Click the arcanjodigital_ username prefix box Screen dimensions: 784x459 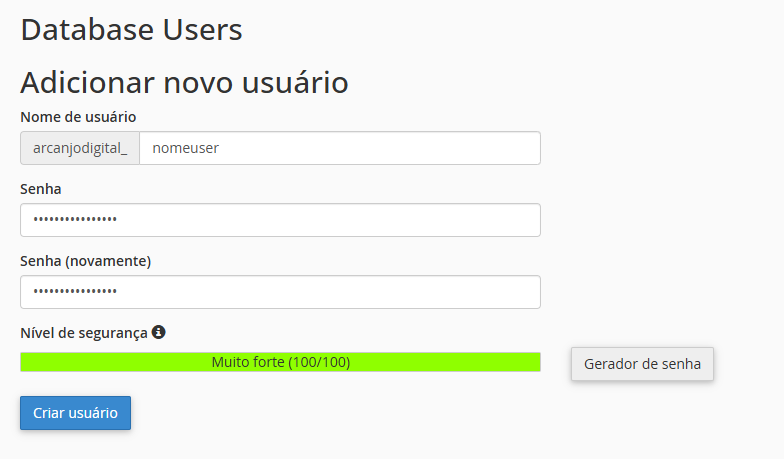click(80, 148)
